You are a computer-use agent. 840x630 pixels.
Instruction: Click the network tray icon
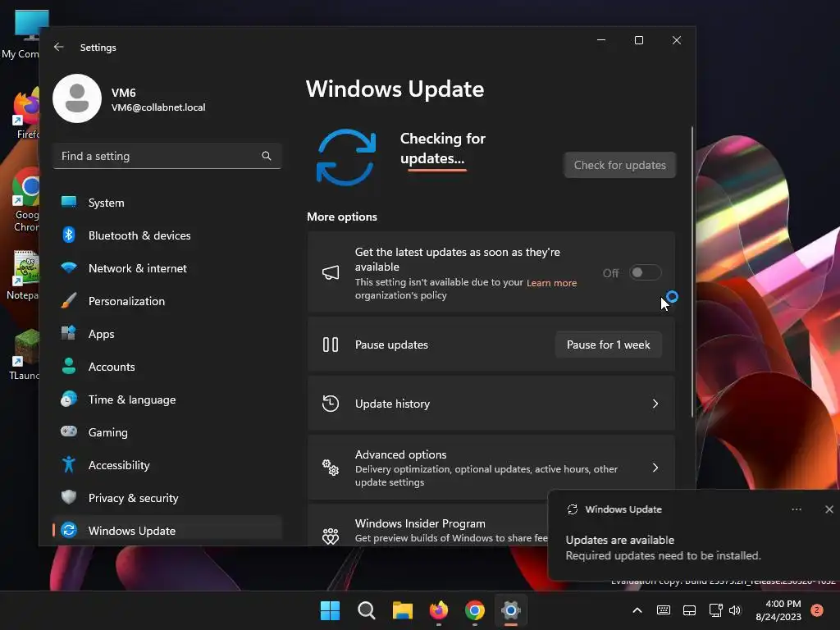tap(715, 610)
